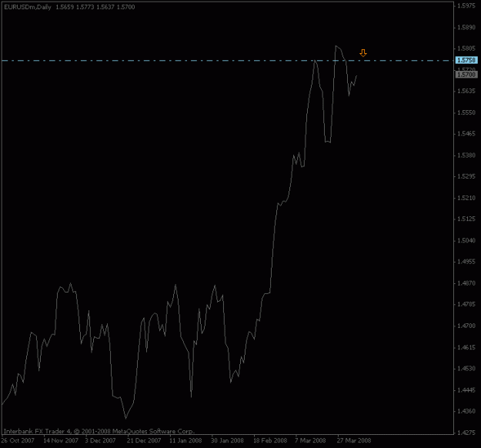Click the 1.5550 price scale label

click(466, 112)
